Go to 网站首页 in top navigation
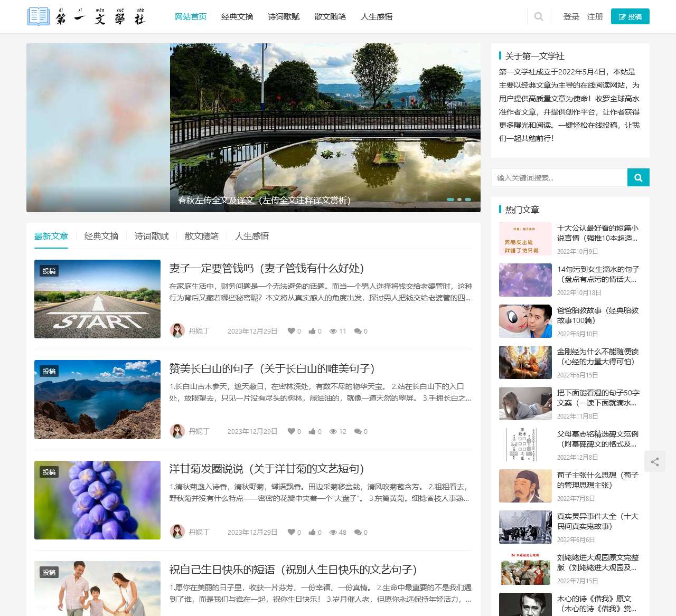This screenshot has width=676, height=616. (x=191, y=17)
